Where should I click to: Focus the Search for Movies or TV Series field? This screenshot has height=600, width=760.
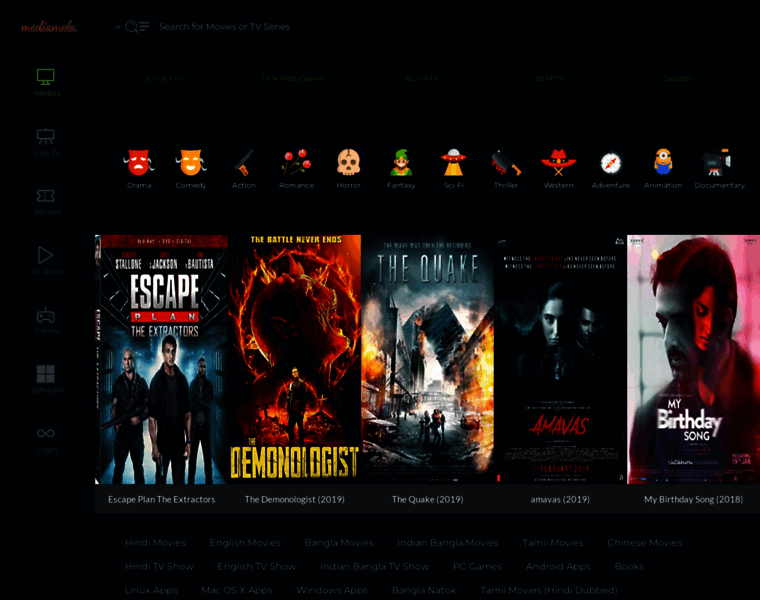224,27
